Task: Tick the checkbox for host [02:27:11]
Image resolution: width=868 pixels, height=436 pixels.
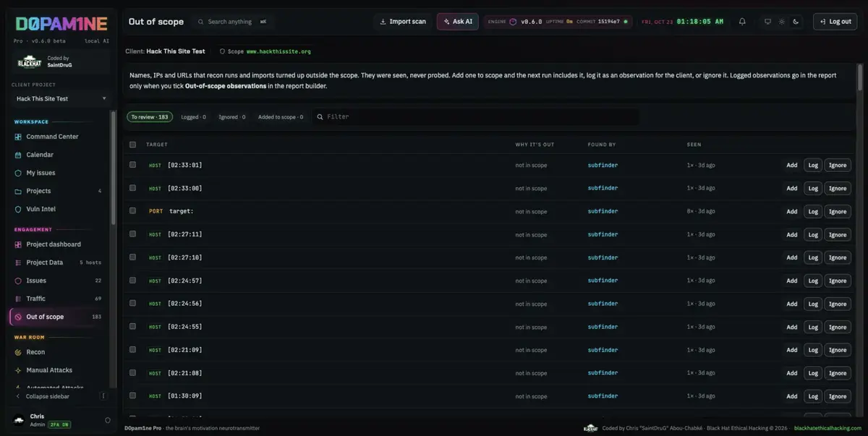Action: click(x=132, y=234)
